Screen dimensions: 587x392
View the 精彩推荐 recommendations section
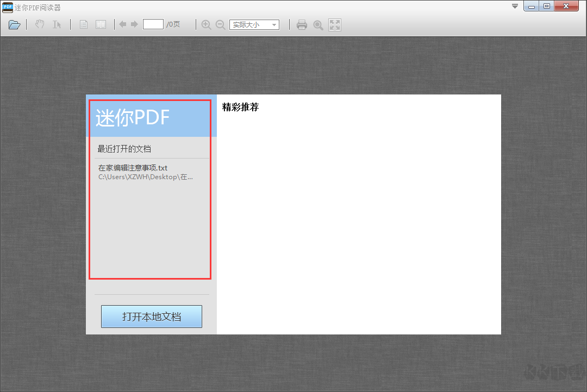tap(240, 107)
